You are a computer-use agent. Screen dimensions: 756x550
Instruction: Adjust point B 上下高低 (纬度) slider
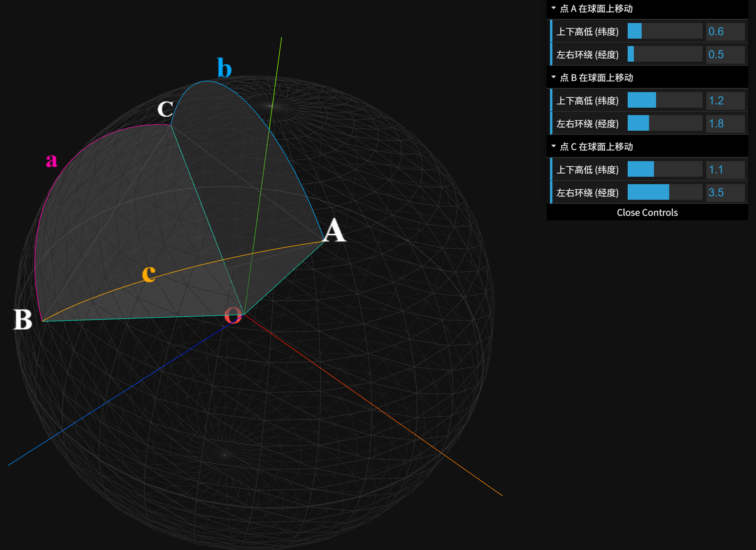(665, 100)
